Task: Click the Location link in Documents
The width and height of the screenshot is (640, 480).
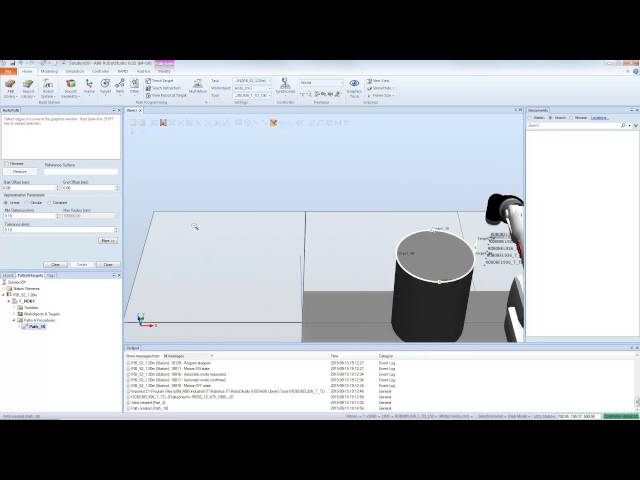Action: tap(600, 118)
